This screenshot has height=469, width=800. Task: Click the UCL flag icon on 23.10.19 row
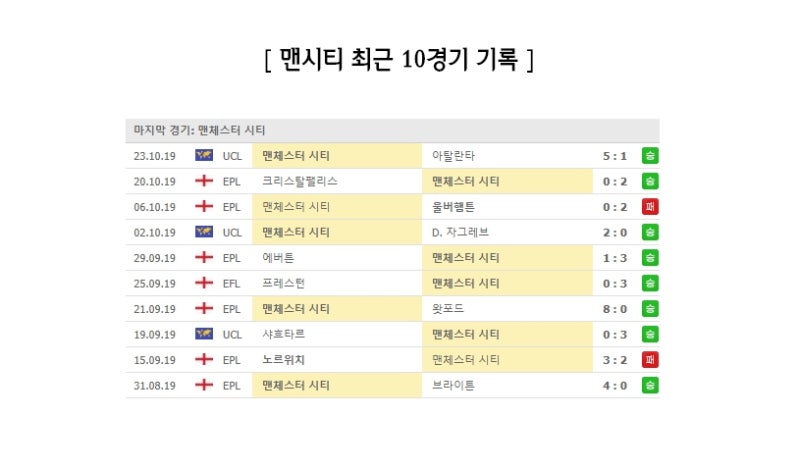(x=204, y=155)
